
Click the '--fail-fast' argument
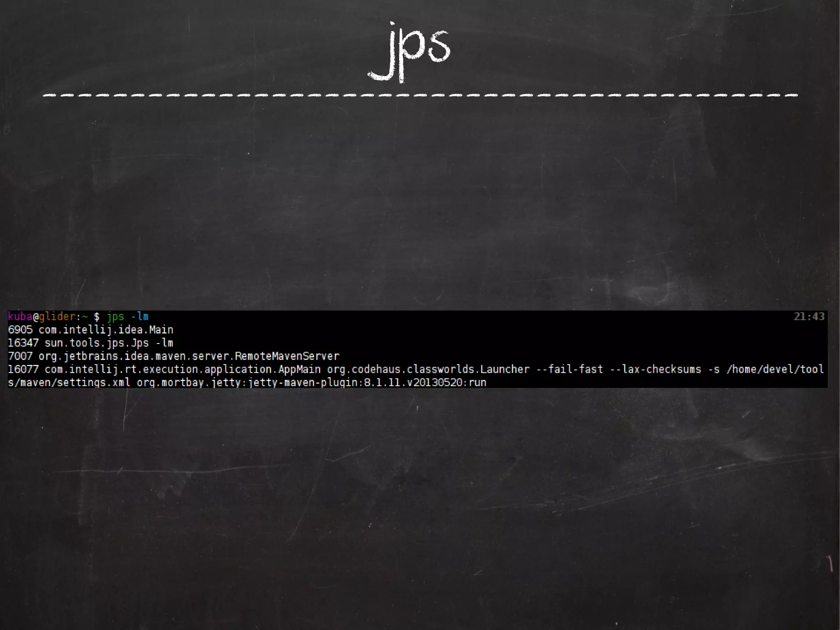point(570,369)
